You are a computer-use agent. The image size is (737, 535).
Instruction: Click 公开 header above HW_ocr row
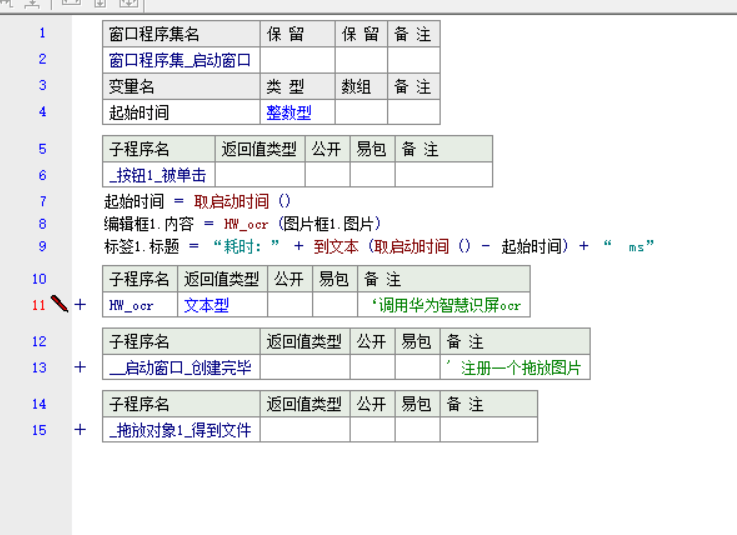290,279
